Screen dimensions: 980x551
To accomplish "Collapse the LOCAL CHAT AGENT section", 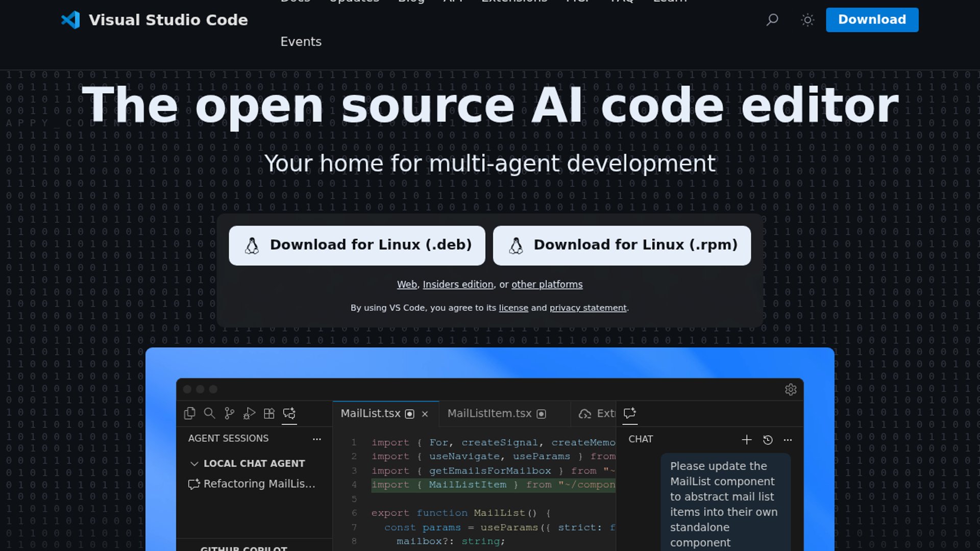I will tap(195, 463).
